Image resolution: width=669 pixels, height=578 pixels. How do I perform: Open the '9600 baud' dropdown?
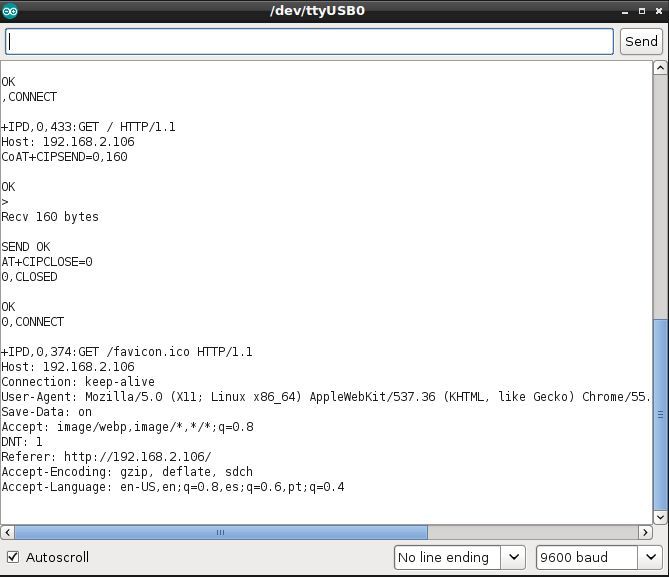click(x=599, y=557)
